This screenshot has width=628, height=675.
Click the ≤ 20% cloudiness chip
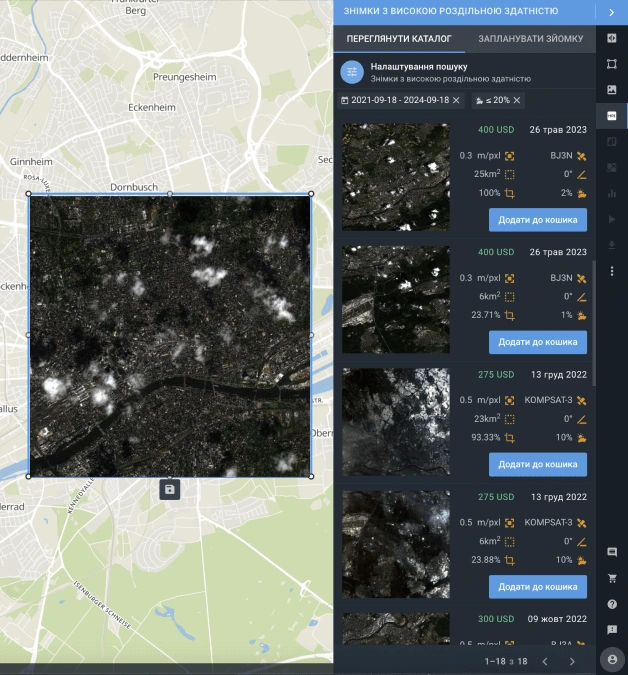coord(497,100)
